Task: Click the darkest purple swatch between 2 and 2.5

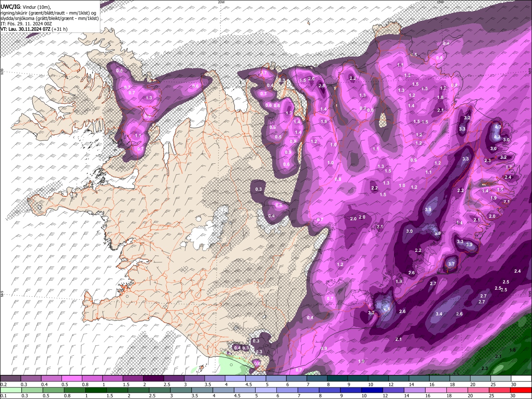Action: tap(153, 379)
